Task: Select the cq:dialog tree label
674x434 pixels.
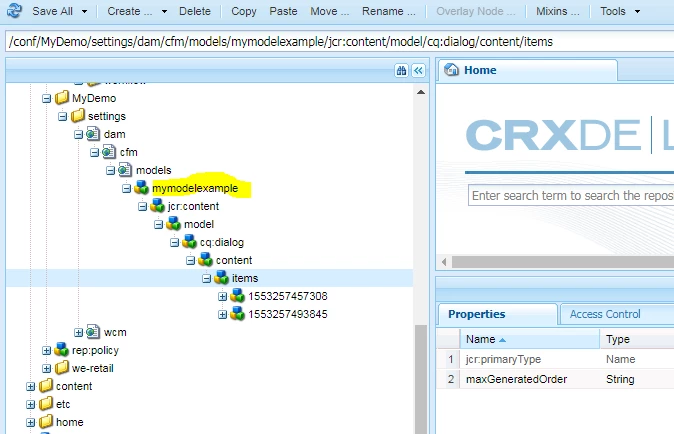Action: [222, 242]
